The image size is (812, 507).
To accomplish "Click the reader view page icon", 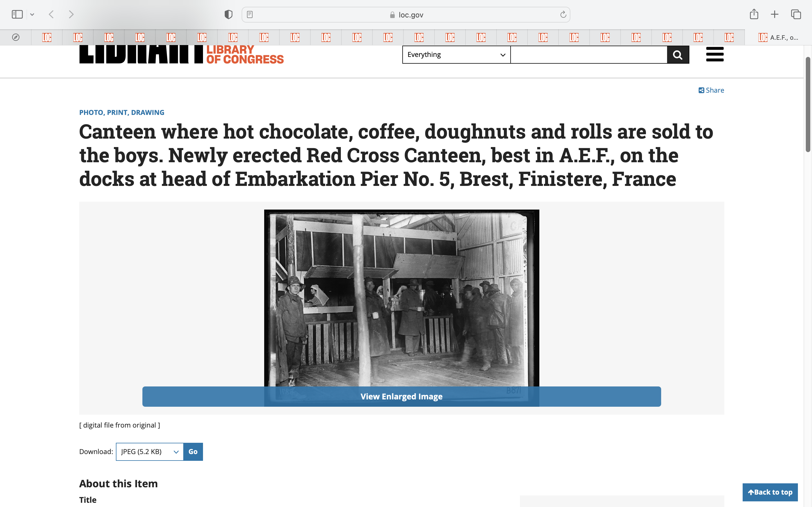I will pos(250,14).
